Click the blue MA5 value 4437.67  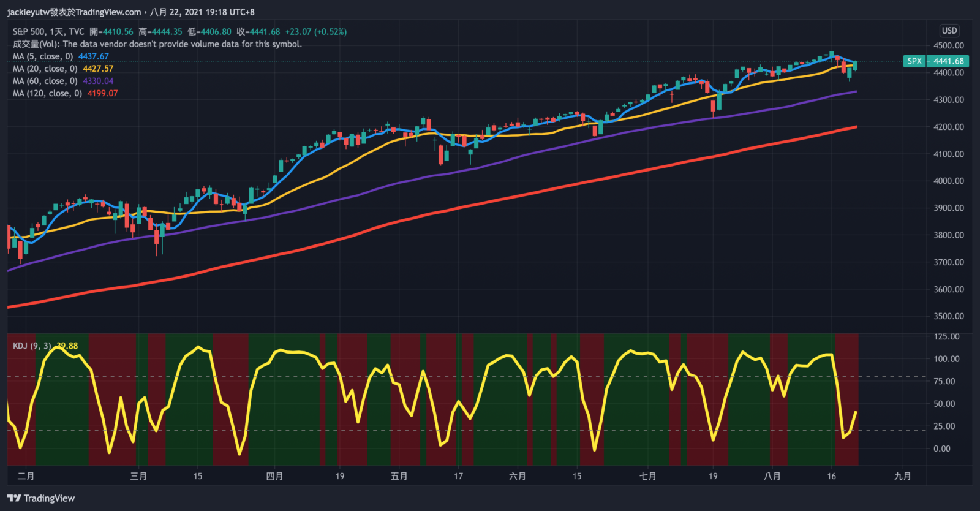coord(94,56)
